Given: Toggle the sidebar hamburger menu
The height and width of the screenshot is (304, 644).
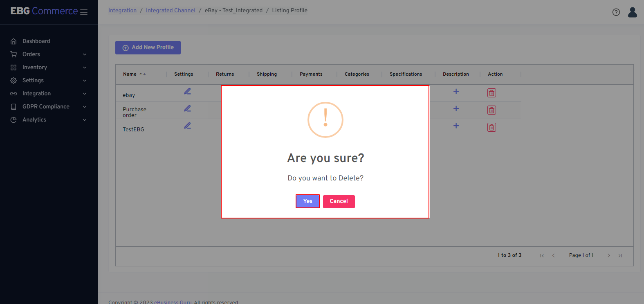Looking at the screenshot, I should pyautogui.click(x=84, y=12).
